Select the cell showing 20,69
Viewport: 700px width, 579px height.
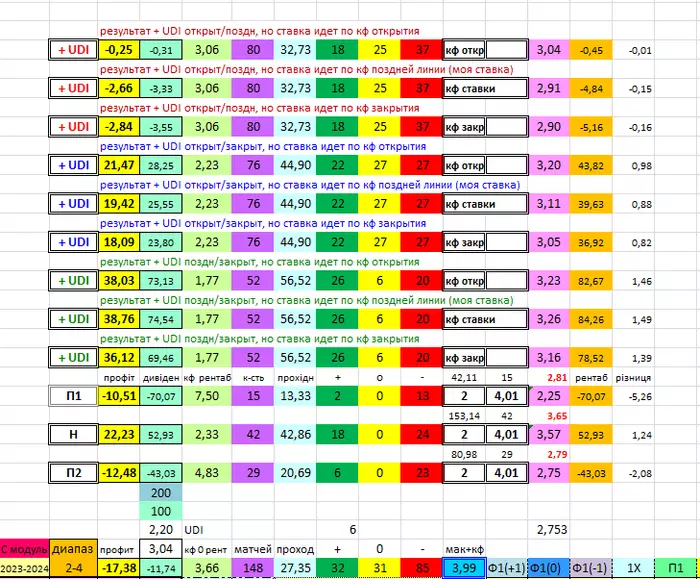[295, 473]
